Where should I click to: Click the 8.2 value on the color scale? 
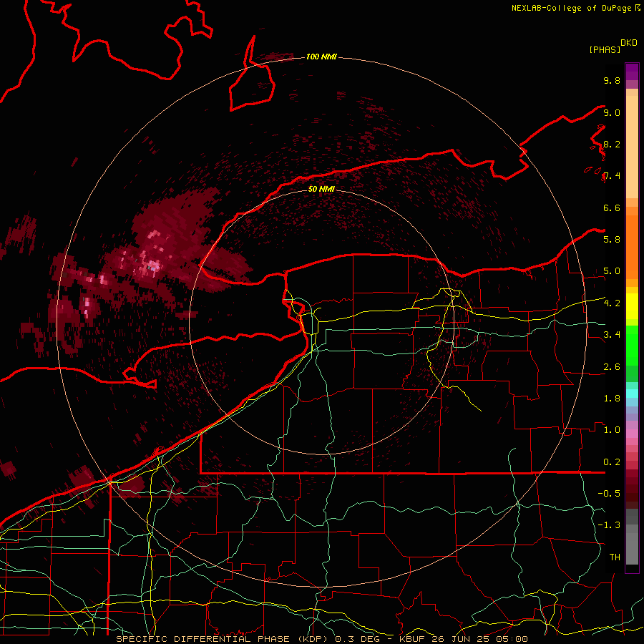(x=612, y=144)
